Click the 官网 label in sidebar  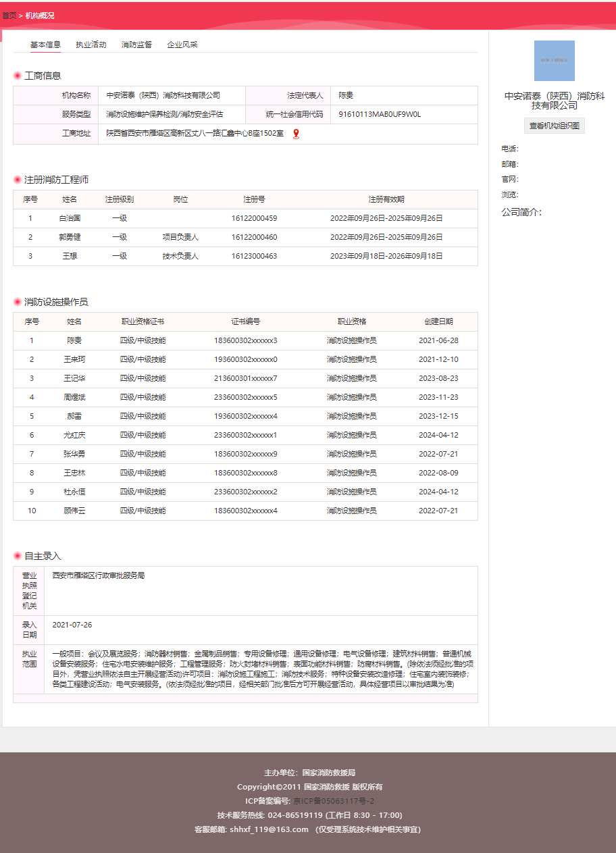510,179
